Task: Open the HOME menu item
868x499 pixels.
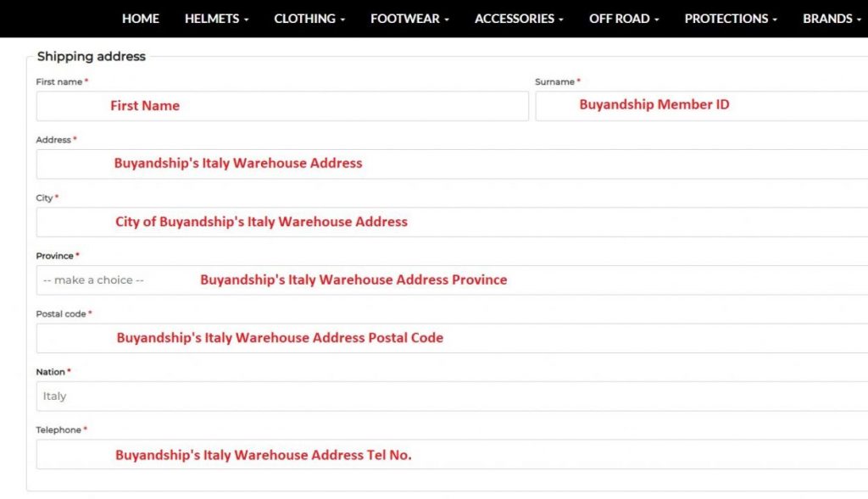Action: 141,19
